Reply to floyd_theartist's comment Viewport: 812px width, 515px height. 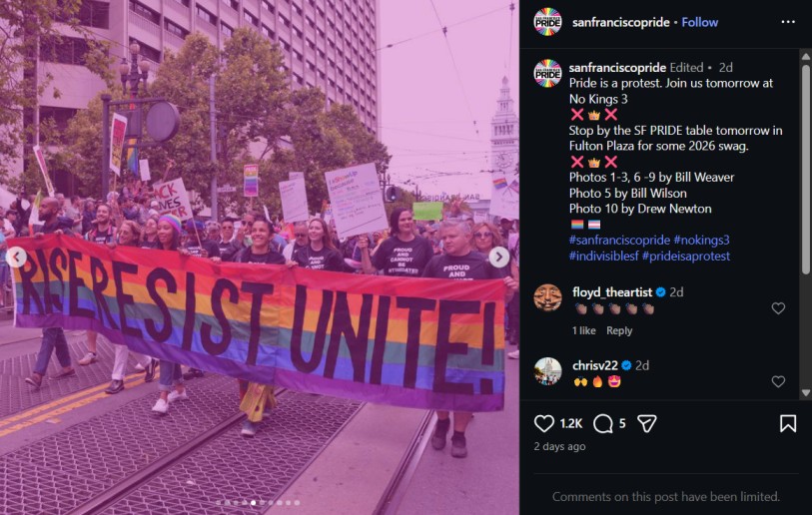[619, 330]
